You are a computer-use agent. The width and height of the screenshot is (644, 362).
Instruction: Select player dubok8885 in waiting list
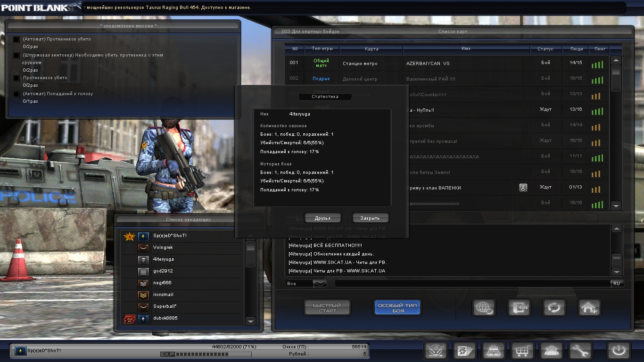pos(182,318)
